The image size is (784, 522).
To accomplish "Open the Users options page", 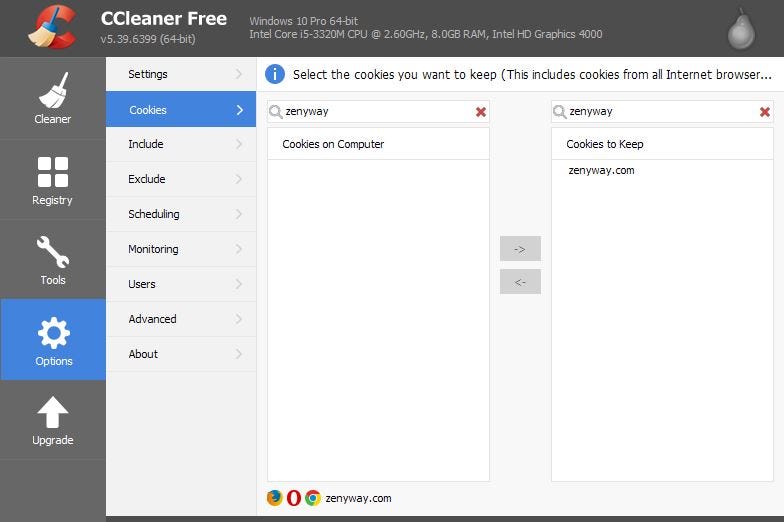I will 181,284.
